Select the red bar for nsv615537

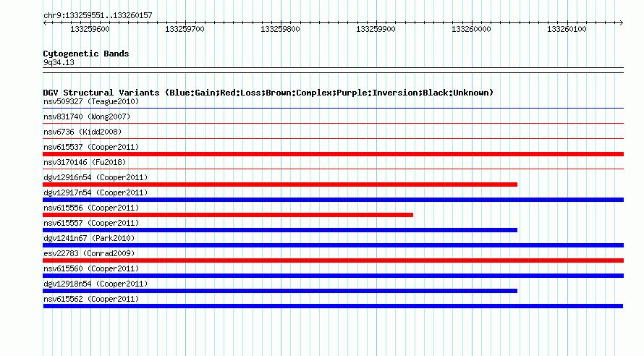(333, 154)
